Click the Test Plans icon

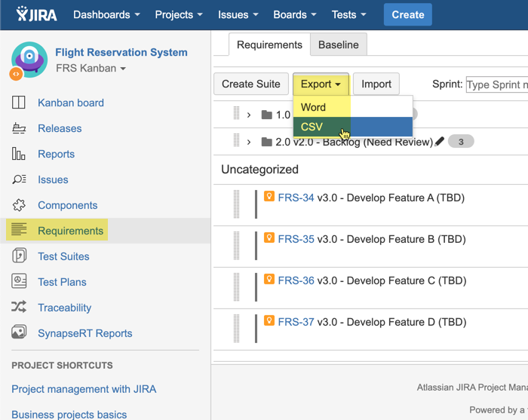click(19, 283)
